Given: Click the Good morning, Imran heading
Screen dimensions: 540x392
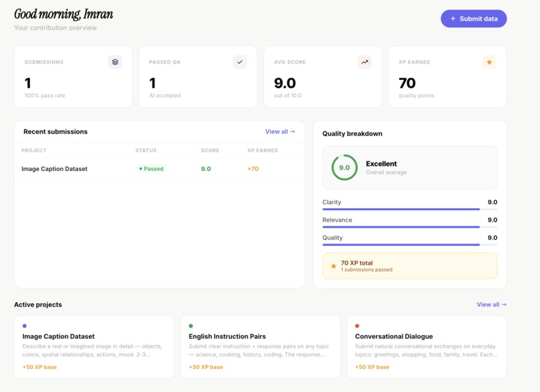Looking at the screenshot, I should point(64,14).
